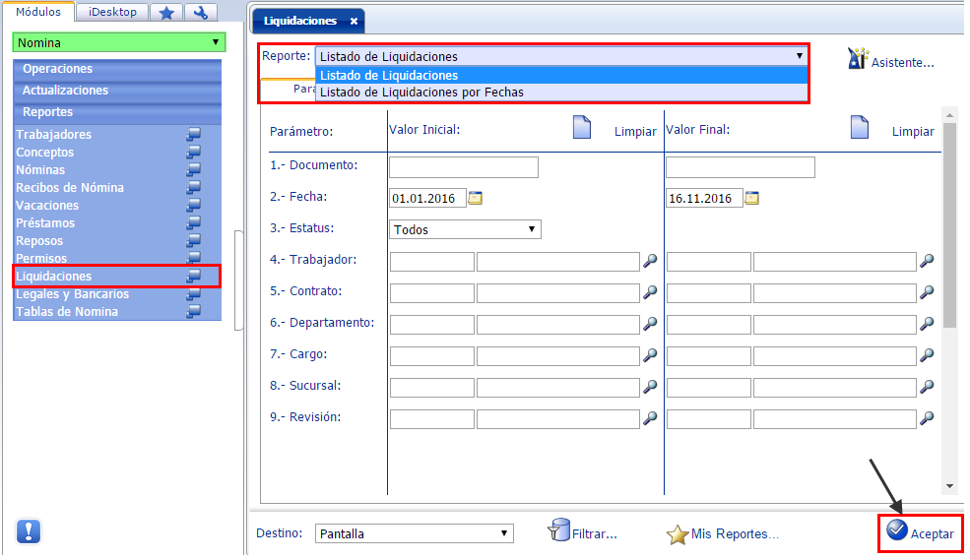970x560 pixels.
Task: Click the Filtrar funnel icon
Action: coord(559,530)
